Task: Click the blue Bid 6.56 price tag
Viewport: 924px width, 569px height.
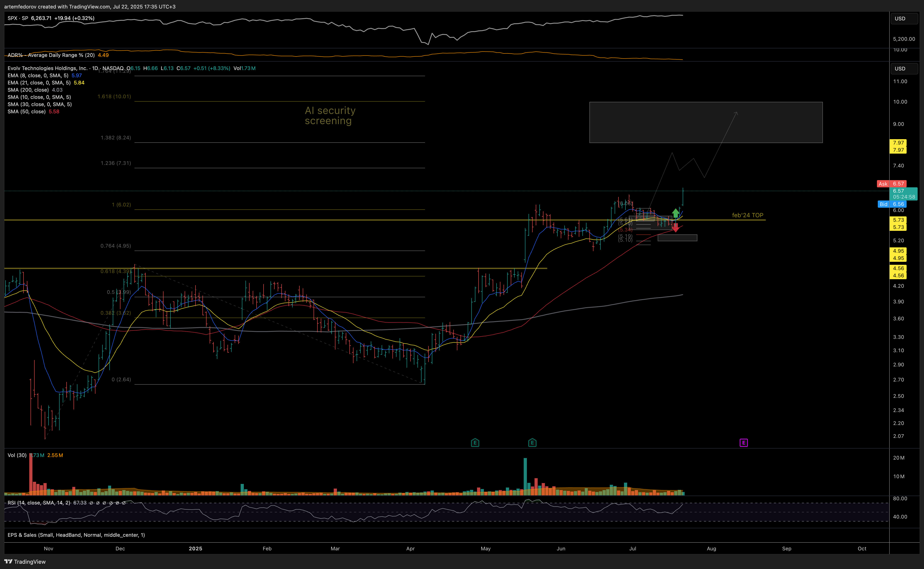Action: pos(892,204)
